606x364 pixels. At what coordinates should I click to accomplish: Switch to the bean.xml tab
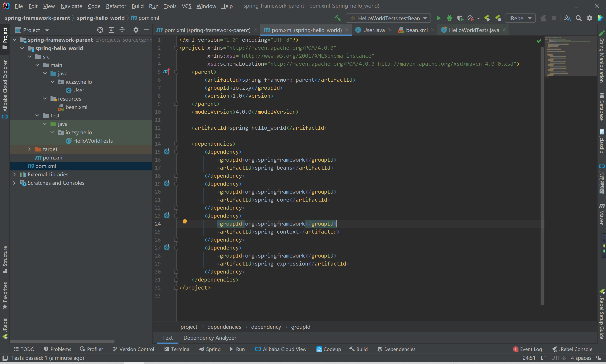tap(416, 30)
